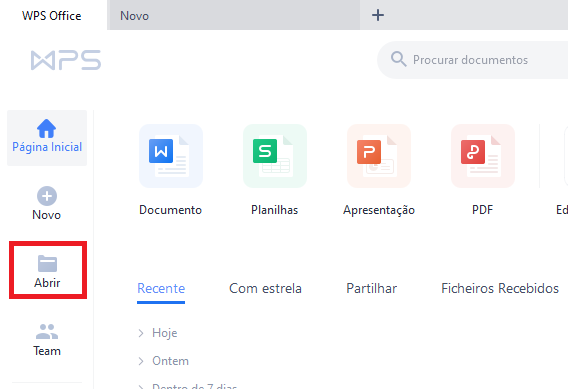The image size is (568, 389).
Task: Click the WPS logo
Action: pyautogui.click(x=66, y=60)
